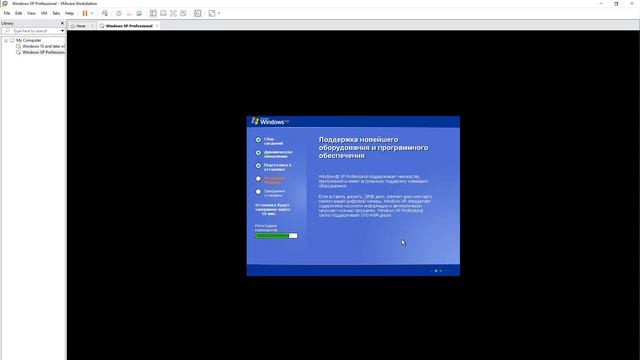Open the Help menu

coord(69,13)
